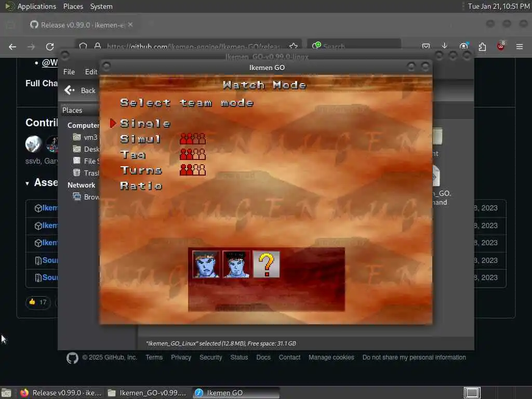Open File System in file manager sidebar
Screen dimensions: 532x399
tap(86, 161)
